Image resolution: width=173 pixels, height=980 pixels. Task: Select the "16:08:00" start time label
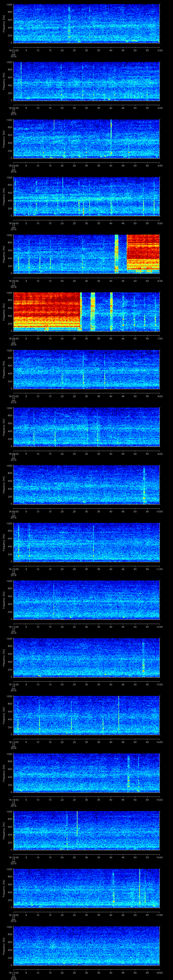pos(13,454)
